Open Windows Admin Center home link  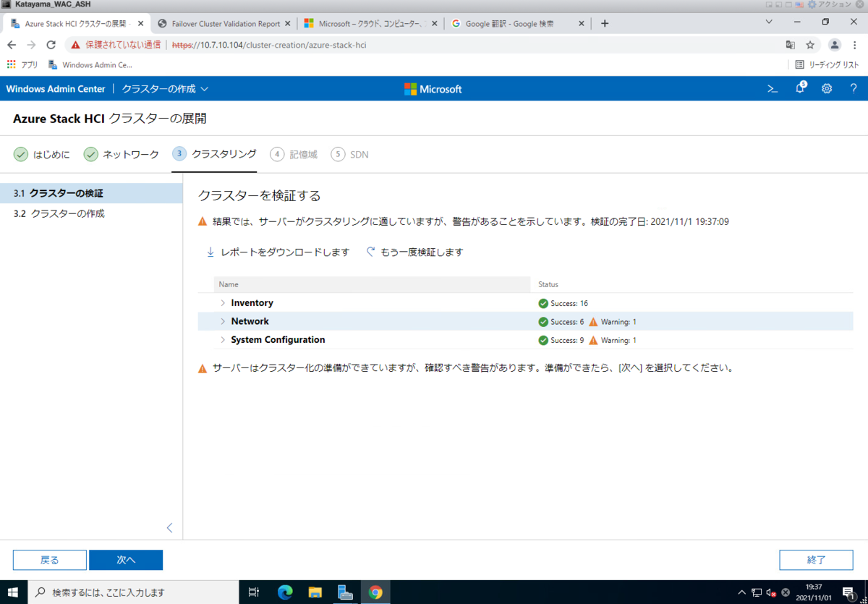pyautogui.click(x=56, y=89)
